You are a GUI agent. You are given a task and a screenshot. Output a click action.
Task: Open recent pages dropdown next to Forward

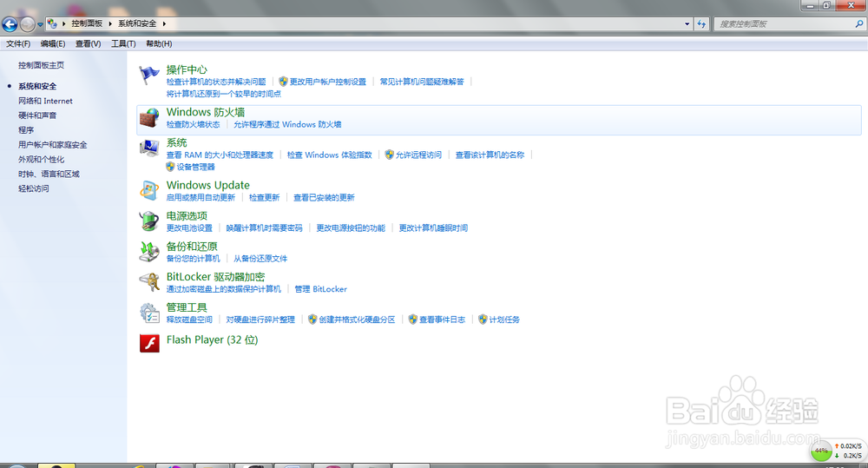pos(40,24)
